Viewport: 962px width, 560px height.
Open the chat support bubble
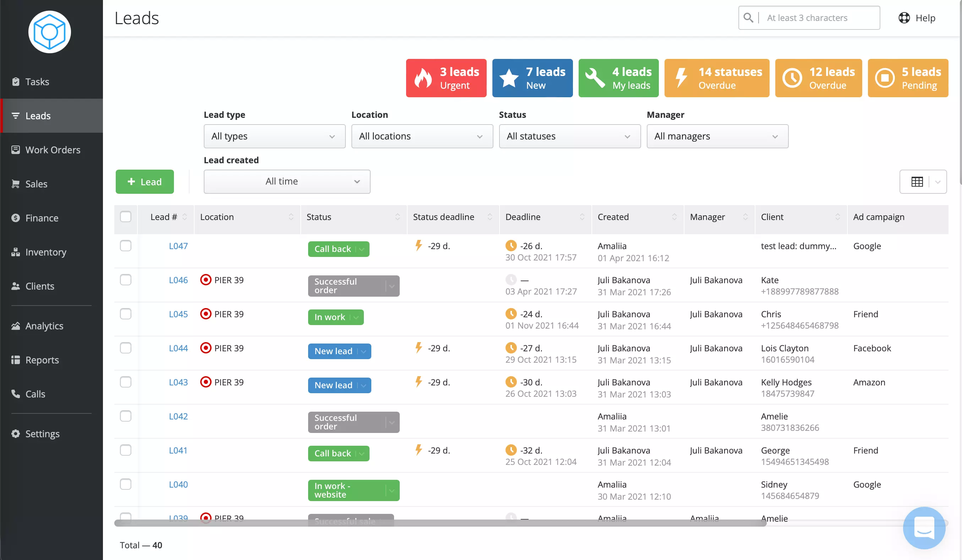pos(924,528)
